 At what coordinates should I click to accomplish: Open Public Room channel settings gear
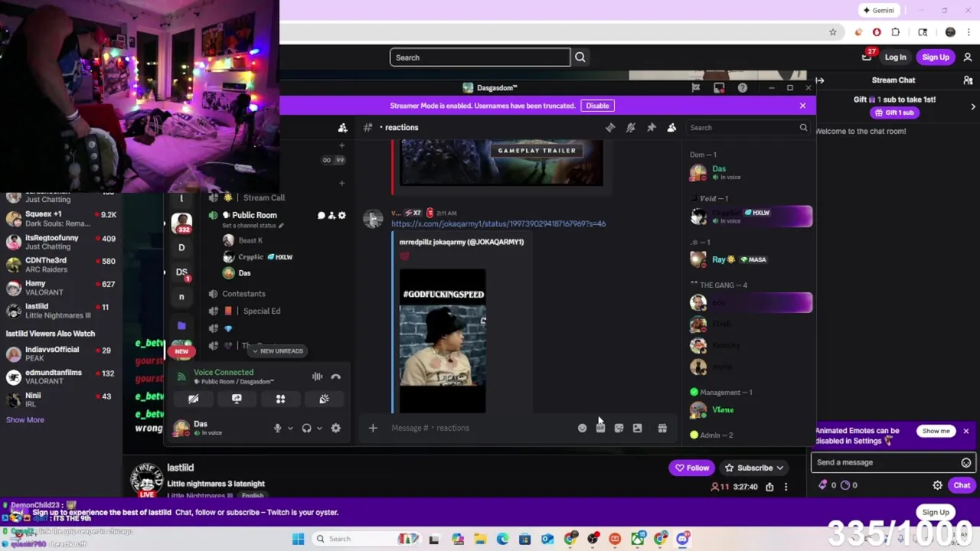coord(342,216)
